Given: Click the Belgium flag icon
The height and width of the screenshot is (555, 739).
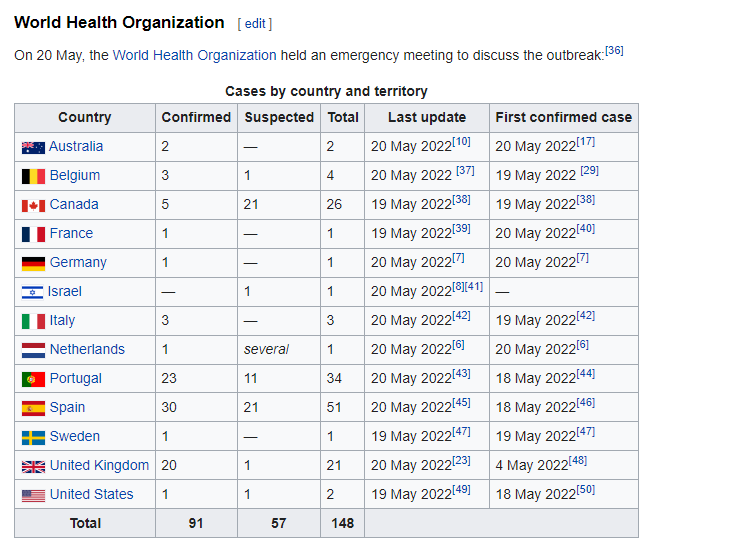Looking at the screenshot, I should tap(33, 176).
